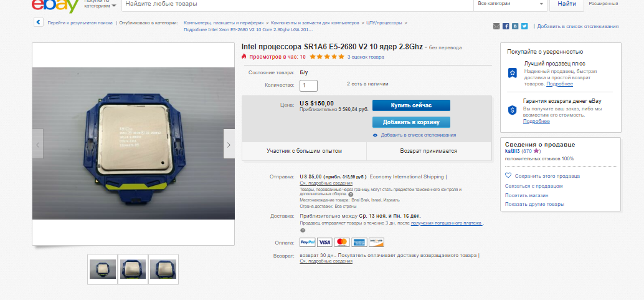Expand Покупки по категориям menu
The image size is (644, 300).
100,4
